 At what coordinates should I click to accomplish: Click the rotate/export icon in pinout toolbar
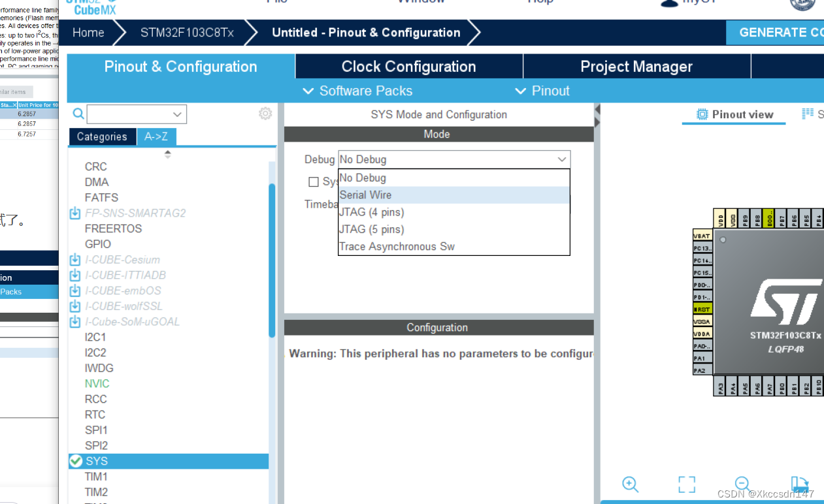click(799, 484)
